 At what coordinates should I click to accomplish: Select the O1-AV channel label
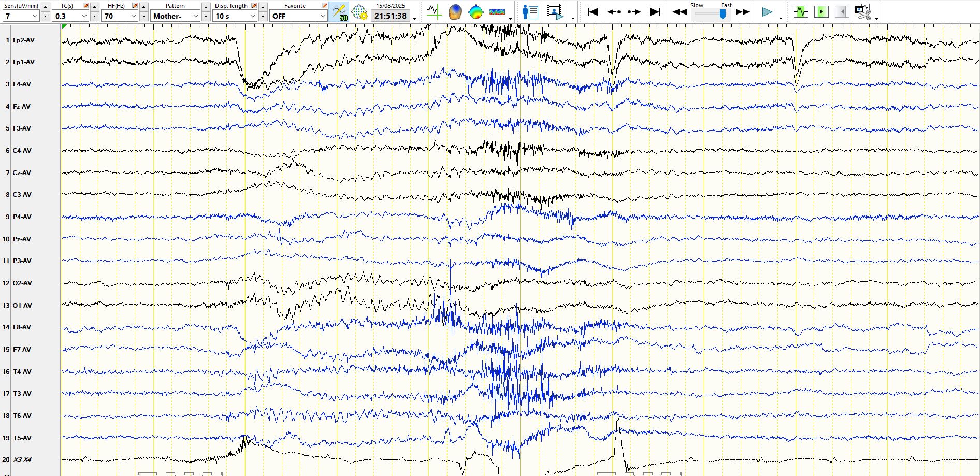point(22,305)
